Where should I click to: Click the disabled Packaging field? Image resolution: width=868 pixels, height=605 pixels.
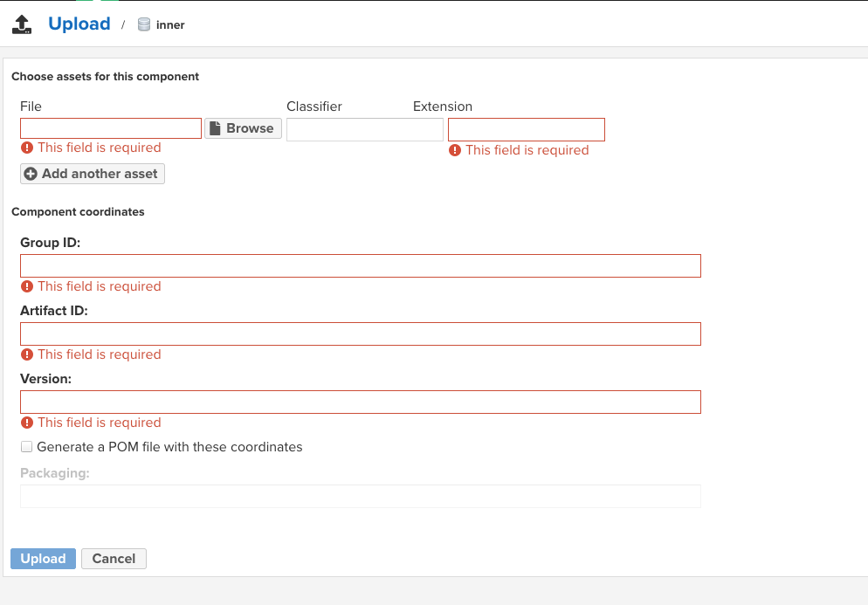pyautogui.click(x=360, y=496)
